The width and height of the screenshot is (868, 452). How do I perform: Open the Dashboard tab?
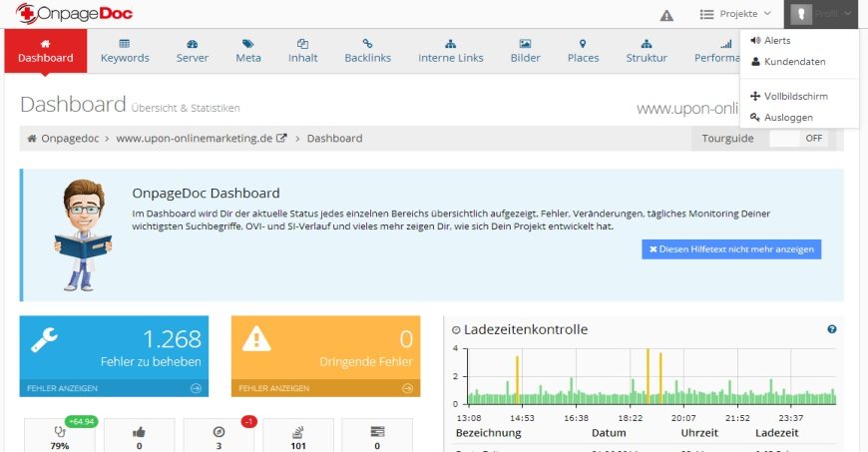pos(45,51)
